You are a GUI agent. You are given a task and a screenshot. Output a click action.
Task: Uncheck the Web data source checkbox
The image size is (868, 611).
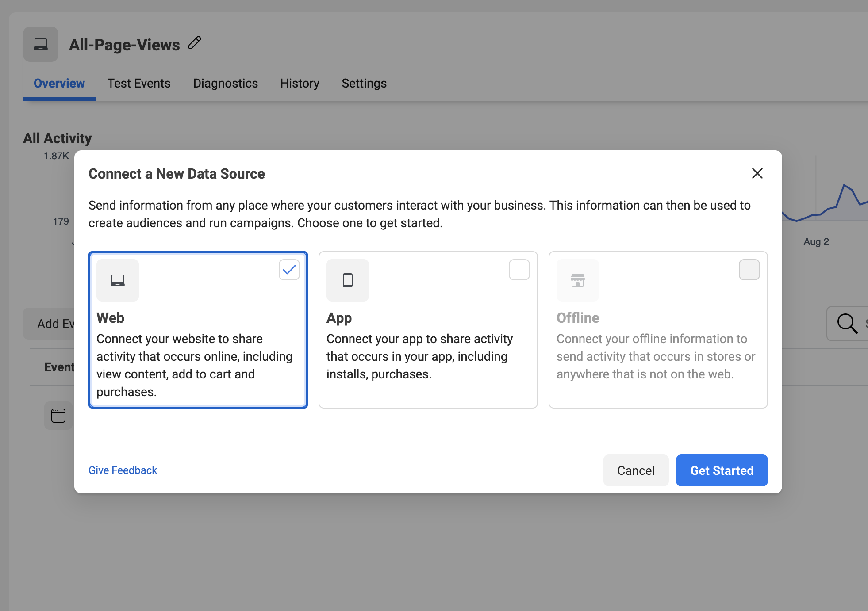[x=289, y=270]
